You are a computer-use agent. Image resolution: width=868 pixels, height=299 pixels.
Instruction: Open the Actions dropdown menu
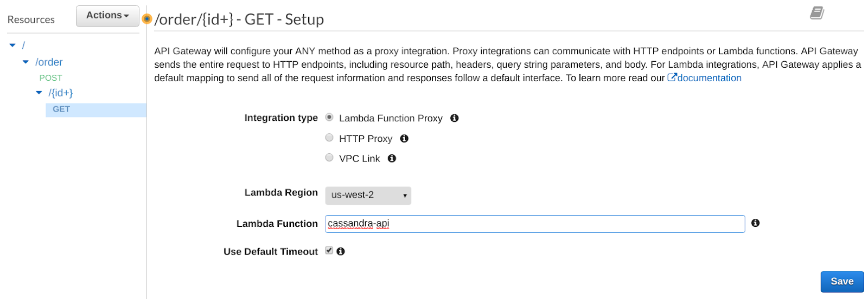[x=107, y=16]
